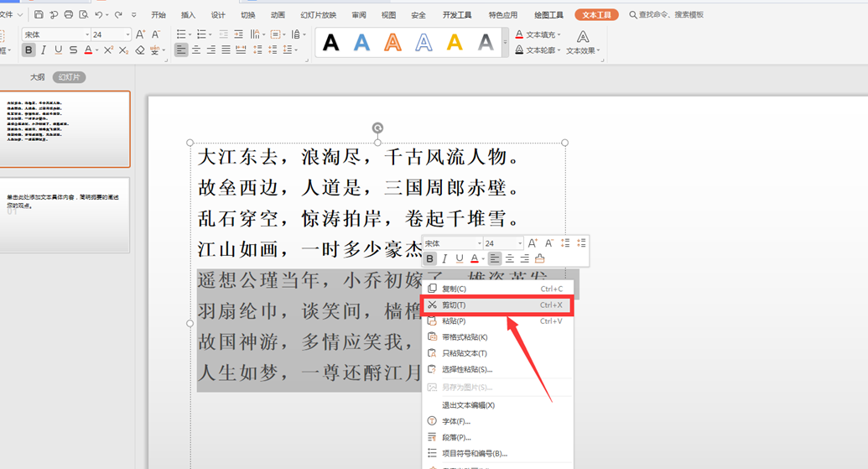Choose 复制(C) from the context menu
Image resolution: width=868 pixels, height=469 pixels.
[x=497, y=289]
